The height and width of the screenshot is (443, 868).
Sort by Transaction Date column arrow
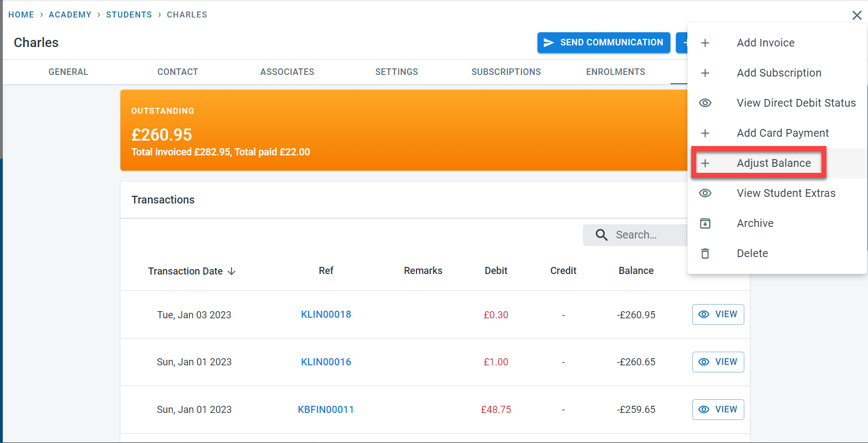coord(232,271)
